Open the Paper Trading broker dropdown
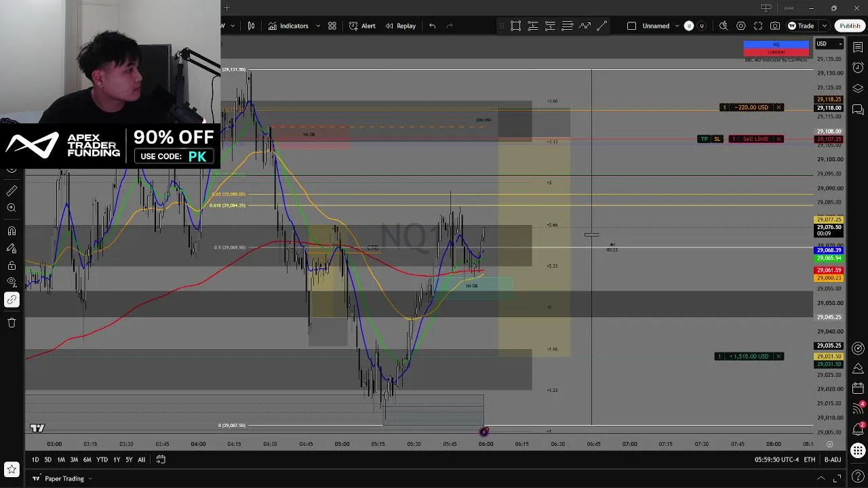This screenshot has width=868, height=488. pos(63,479)
